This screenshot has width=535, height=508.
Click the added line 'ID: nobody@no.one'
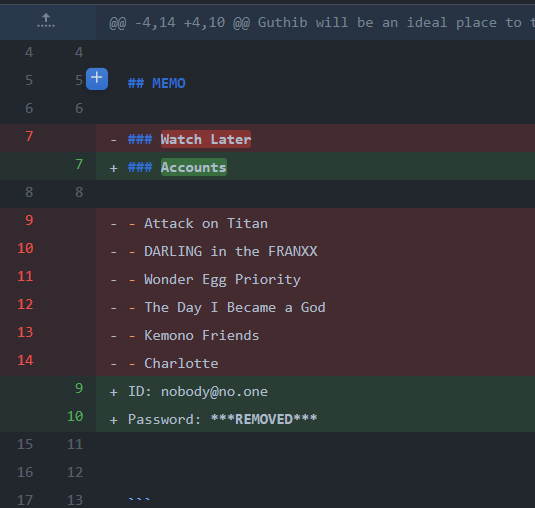pyautogui.click(x=198, y=391)
